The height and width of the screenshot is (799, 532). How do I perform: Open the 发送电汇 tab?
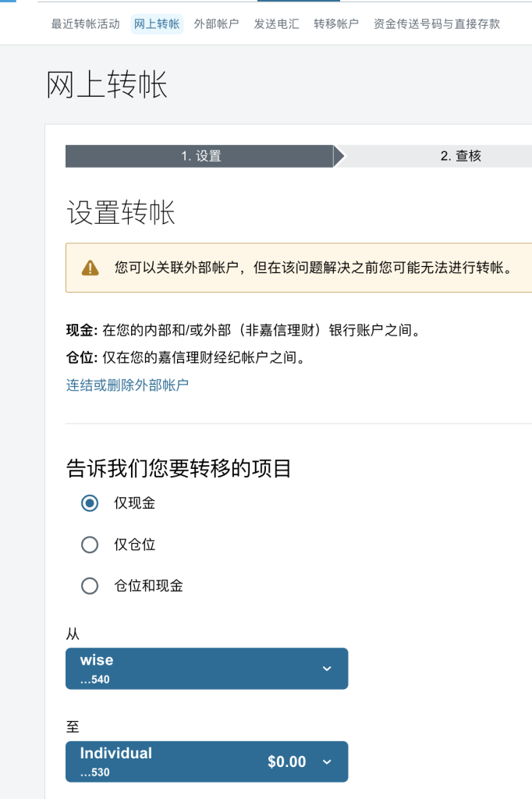pos(277,24)
